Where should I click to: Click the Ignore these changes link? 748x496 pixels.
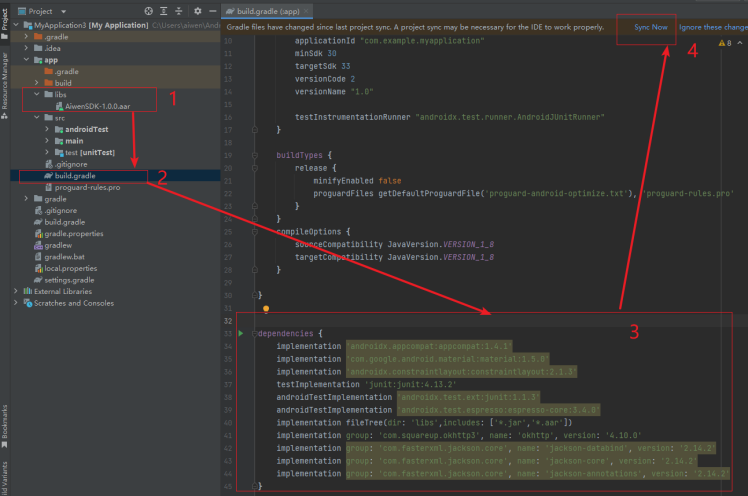[713, 27]
